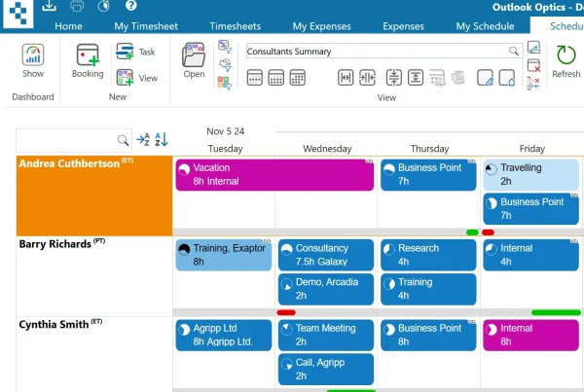Viewport: 584px width, 392px height.
Task: Click search magnifier in Consultants Summary box
Action: (x=514, y=51)
